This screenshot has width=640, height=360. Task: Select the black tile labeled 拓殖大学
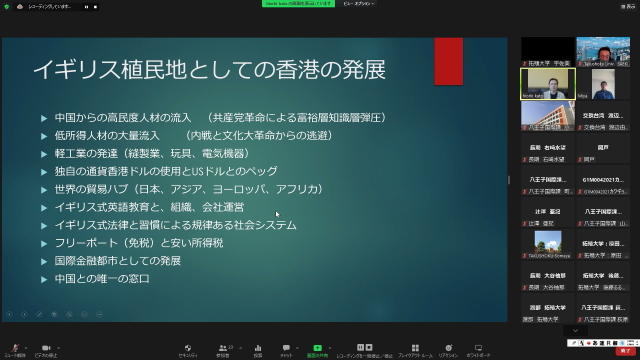pyautogui.click(x=548, y=52)
